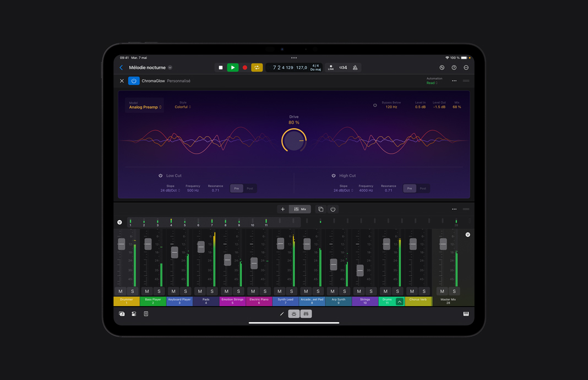Click the faders icon at the bottom center
588x380 pixels.
click(x=306, y=314)
